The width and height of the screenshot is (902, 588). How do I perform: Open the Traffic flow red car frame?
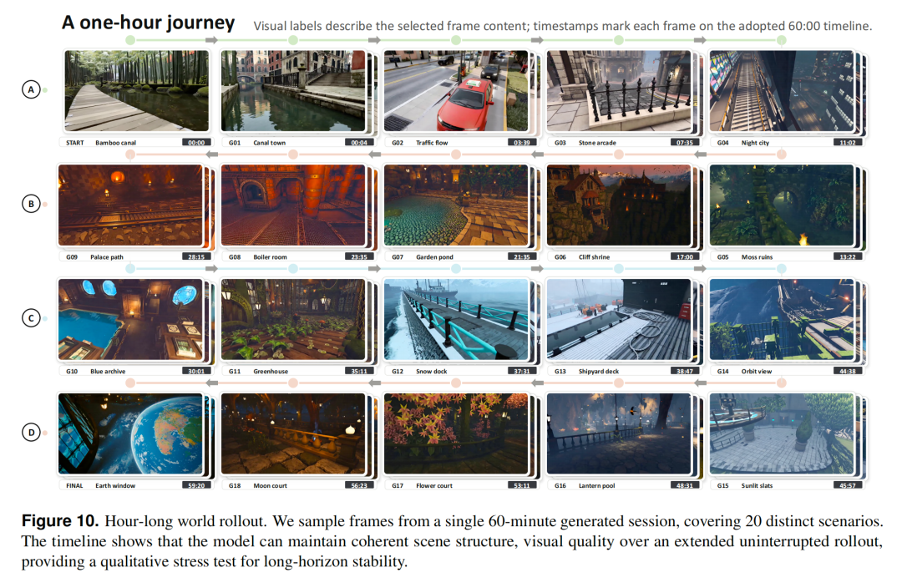pyautogui.click(x=456, y=91)
